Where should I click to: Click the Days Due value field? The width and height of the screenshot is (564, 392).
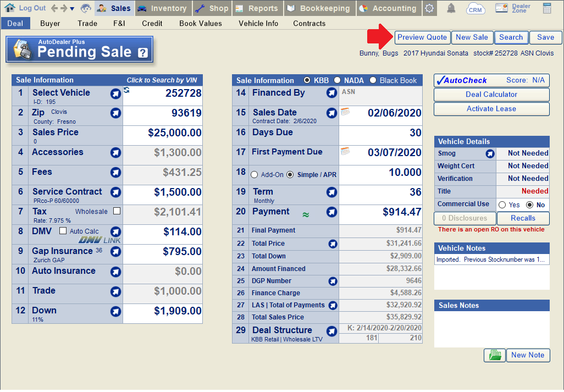click(x=380, y=135)
